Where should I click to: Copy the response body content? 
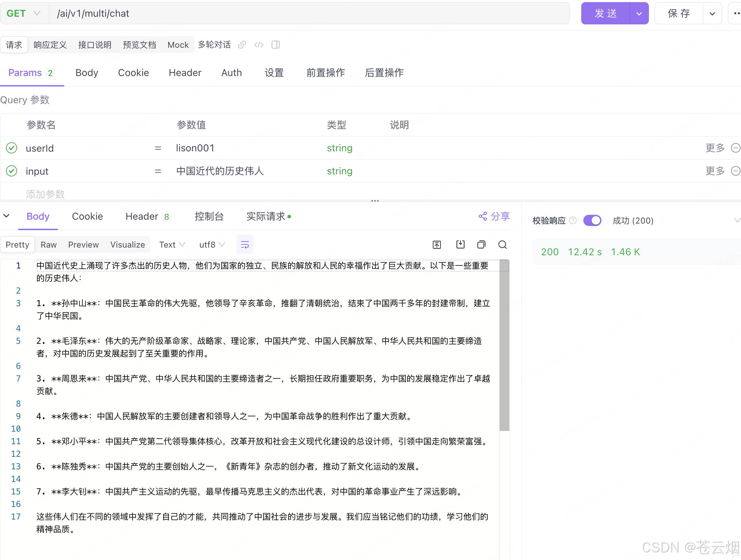point(481,245)
